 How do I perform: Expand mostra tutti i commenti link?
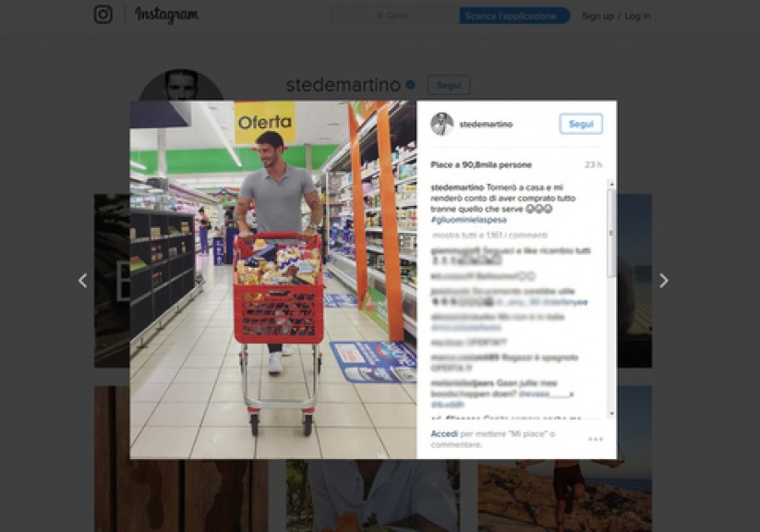(489, 236)
